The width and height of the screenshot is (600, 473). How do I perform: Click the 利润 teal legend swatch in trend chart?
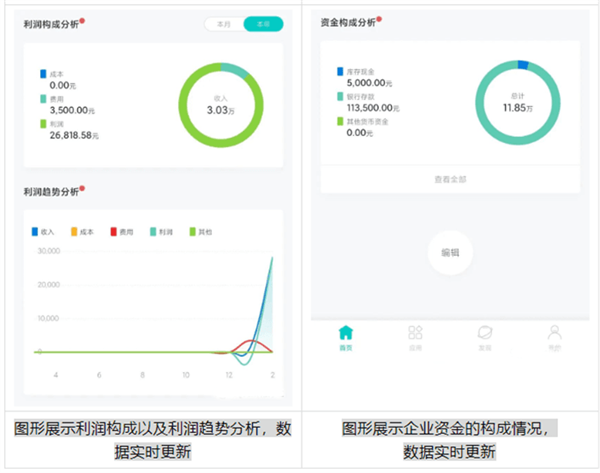pyautogui.click(x=152, y=232)
